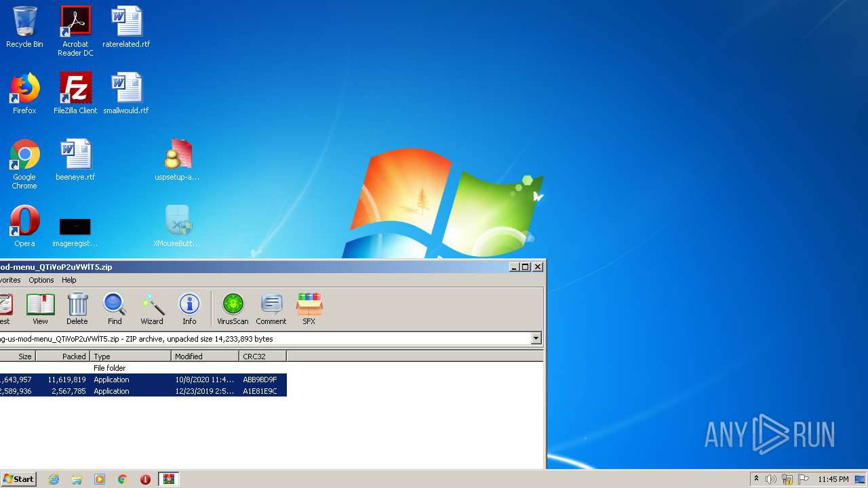Screen dimensions: 868x488
Task: Show hidden system tray icons
Action: pyautogui.click(x=756, y=479)
